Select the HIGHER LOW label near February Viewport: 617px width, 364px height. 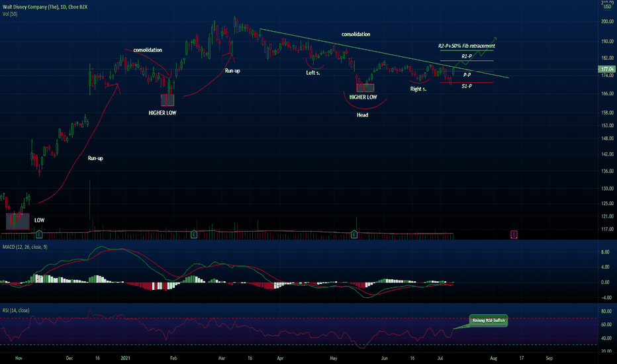[162, 113]
